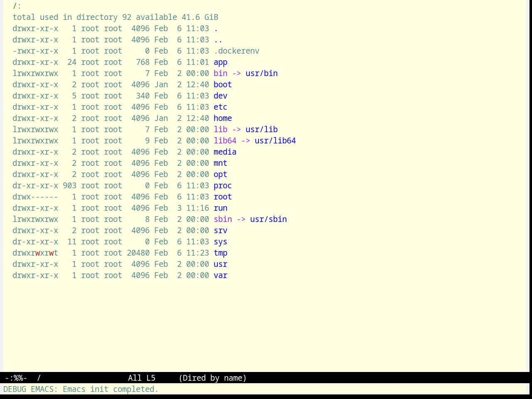Click the sbin symlink name

(223, 219)
